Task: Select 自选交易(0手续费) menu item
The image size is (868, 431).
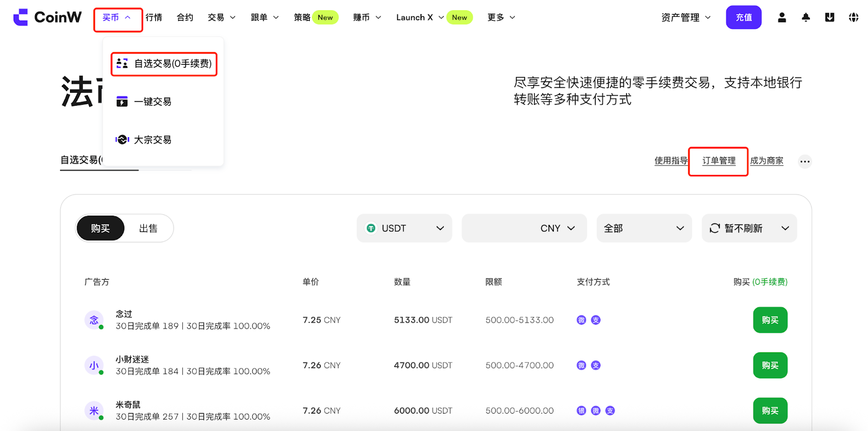Action: click(x=164, y=63)
